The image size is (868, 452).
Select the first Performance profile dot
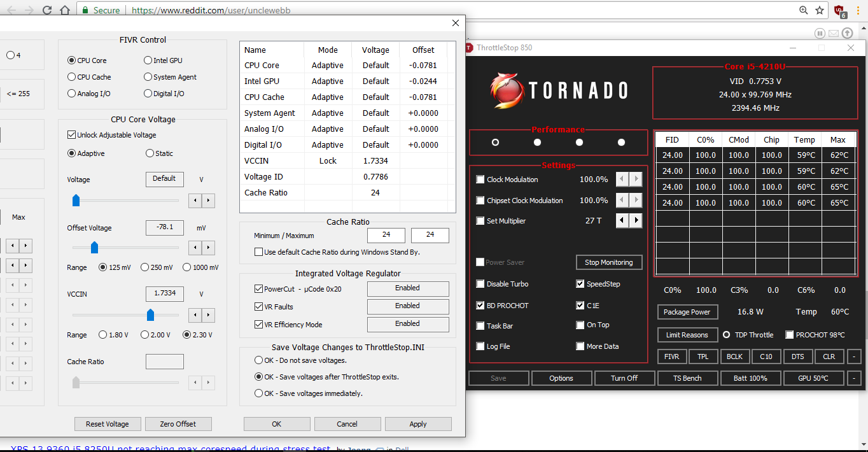tap(495, 143)
